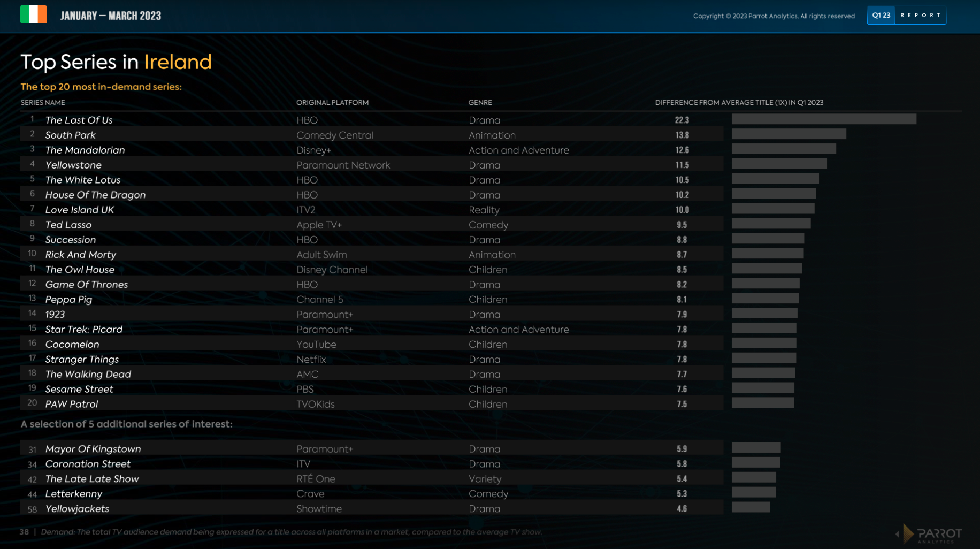Select Star Trek: Picard series name
This screenshot has height=549, width=980.
tap(84, 330)
